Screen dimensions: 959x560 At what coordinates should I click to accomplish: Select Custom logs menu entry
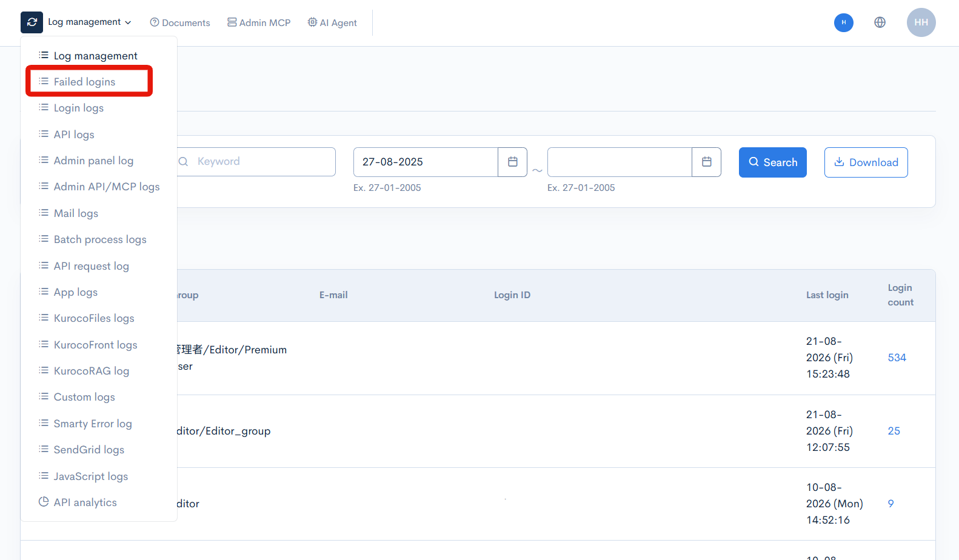pyautogui.click(x=77, y=397)
